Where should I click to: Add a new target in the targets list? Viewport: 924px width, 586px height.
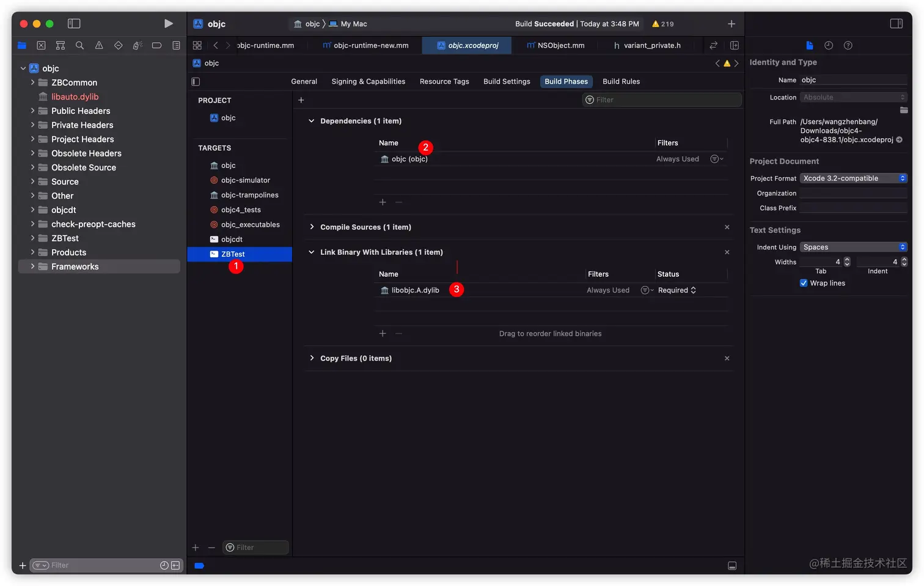point(196,548)
